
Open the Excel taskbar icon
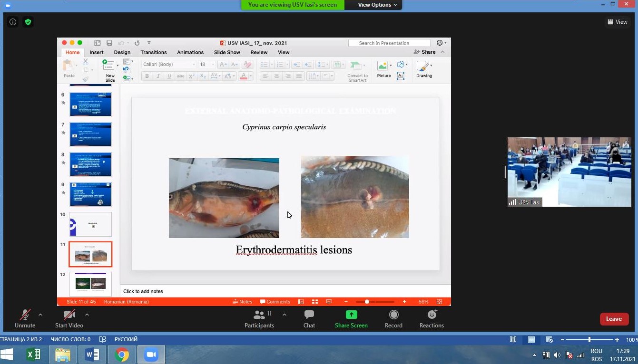pos(33,354)
